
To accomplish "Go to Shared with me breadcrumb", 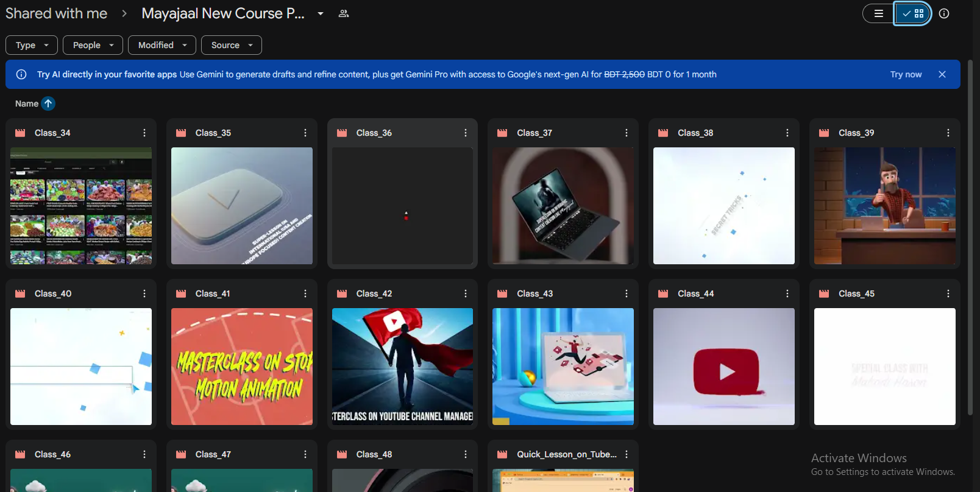I will pos(56,13).
